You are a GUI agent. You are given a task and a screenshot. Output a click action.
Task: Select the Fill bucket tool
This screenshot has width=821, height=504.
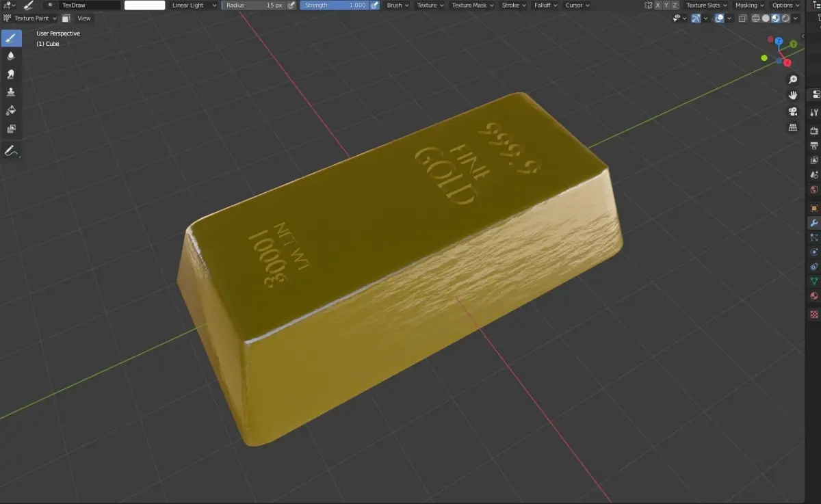(x=11, y=110)
